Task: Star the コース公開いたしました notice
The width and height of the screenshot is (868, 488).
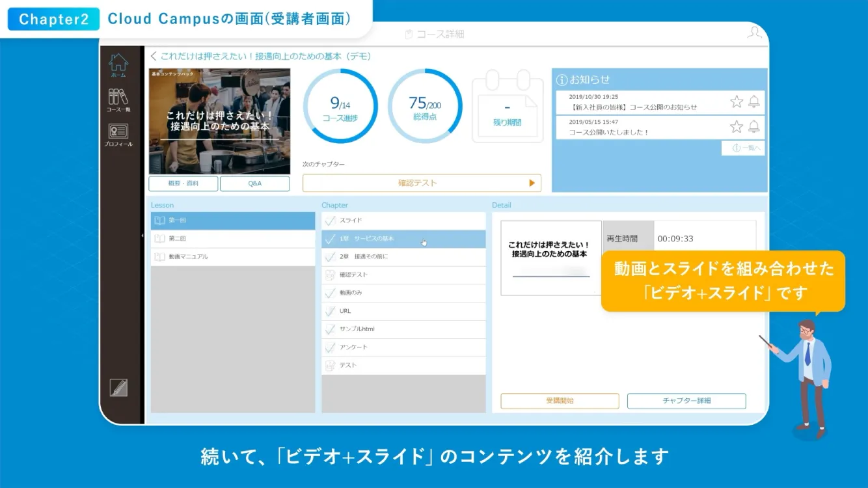Action: (x=737, y=126)
